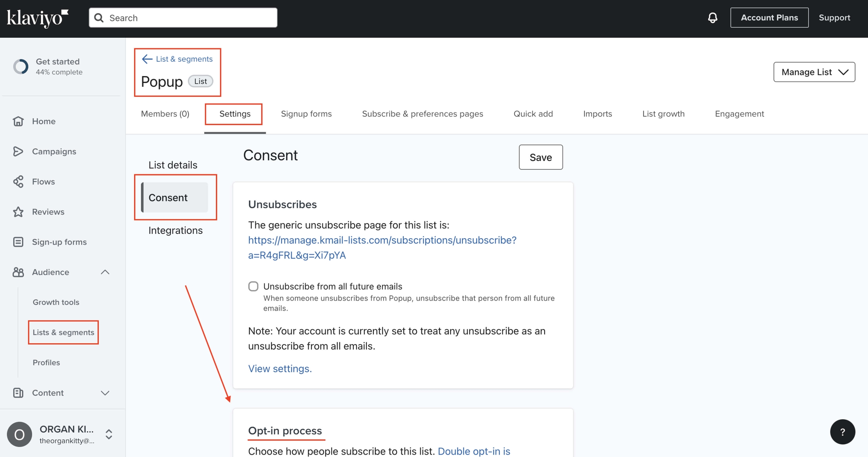The height and width of the screenshot is (457, 868).
Task: Expand the Content section
Action: point(105,393)
